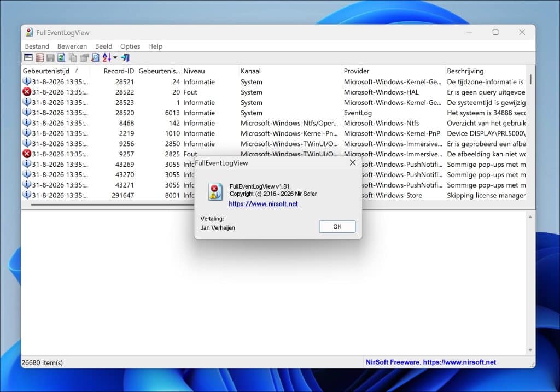Click the greyed-out properties toolbar icon
This screenshot has height=392, width=560.
(84, 57)
